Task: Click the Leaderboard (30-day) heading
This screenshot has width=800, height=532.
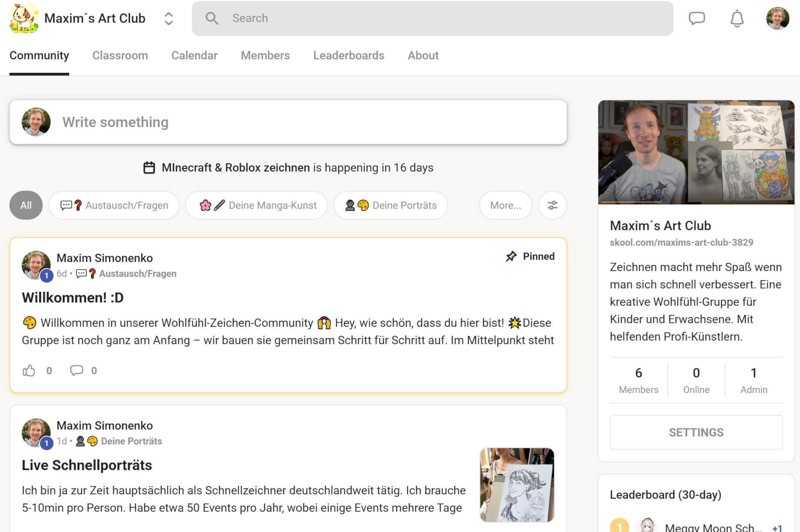Action: [x=665, y=495]
